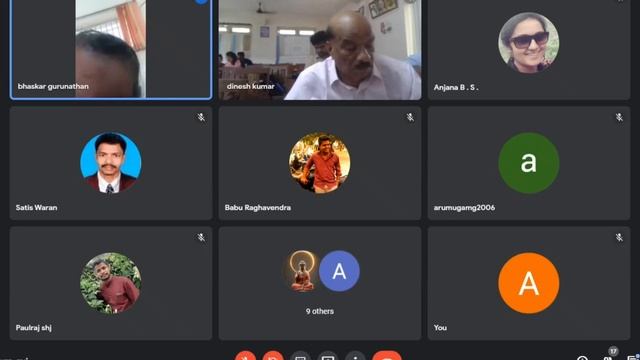This screenshot has height=360, width=640.
Task: Click the name 'Babu Raghavendra'
Action: (258, 207)
